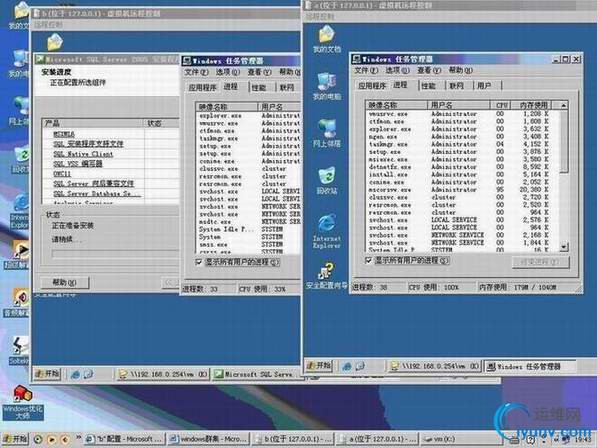
Task: Open 文件 menu in VM b Task Manager
Action: click(196, 72)
